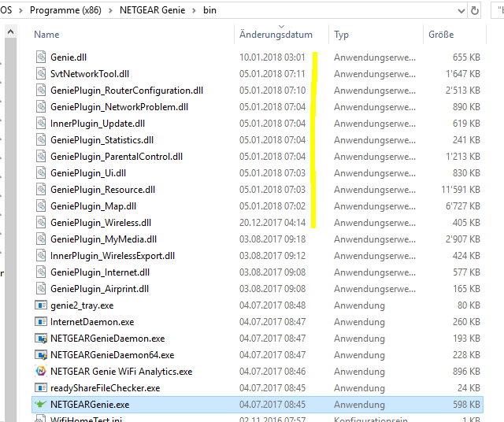Screen dimensions: 504x422
Task: Expand the chevron after Programme (x86)
Action: [x=110, y=10]
